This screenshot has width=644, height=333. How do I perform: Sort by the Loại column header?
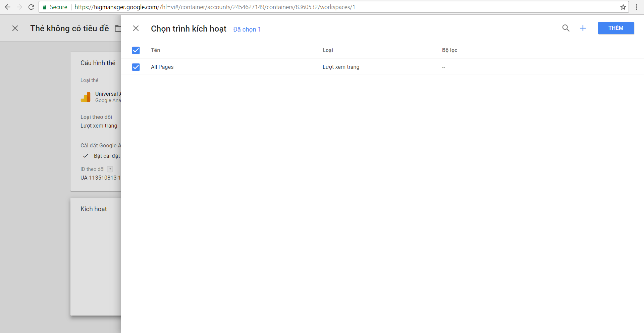click(x=328, y=50)
